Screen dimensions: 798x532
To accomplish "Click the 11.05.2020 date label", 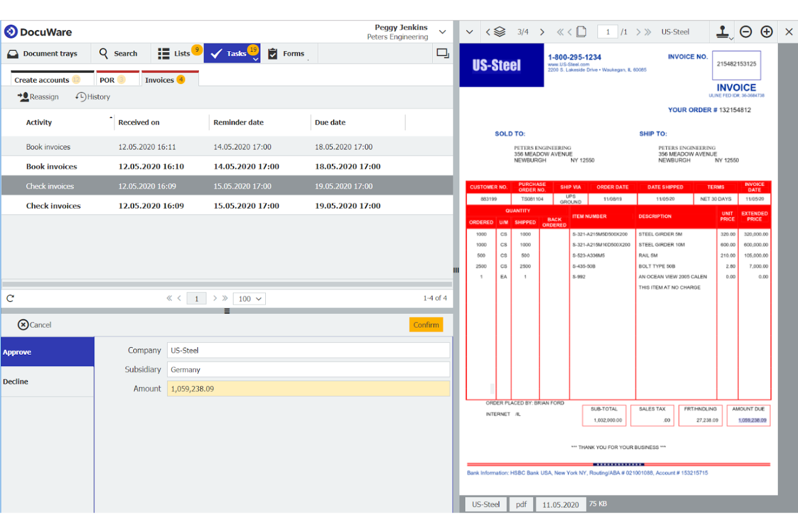I will click(x=561, y=505).
